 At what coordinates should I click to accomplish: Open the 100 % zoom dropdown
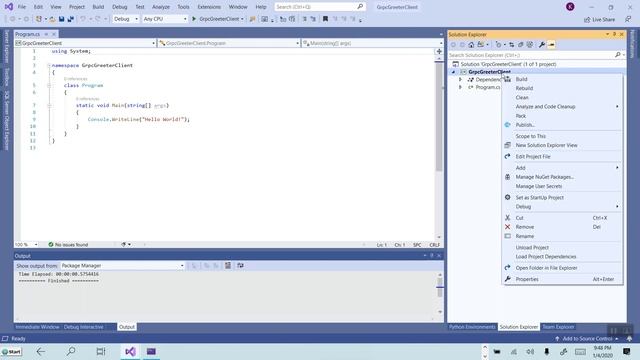[x=27, y=244]
